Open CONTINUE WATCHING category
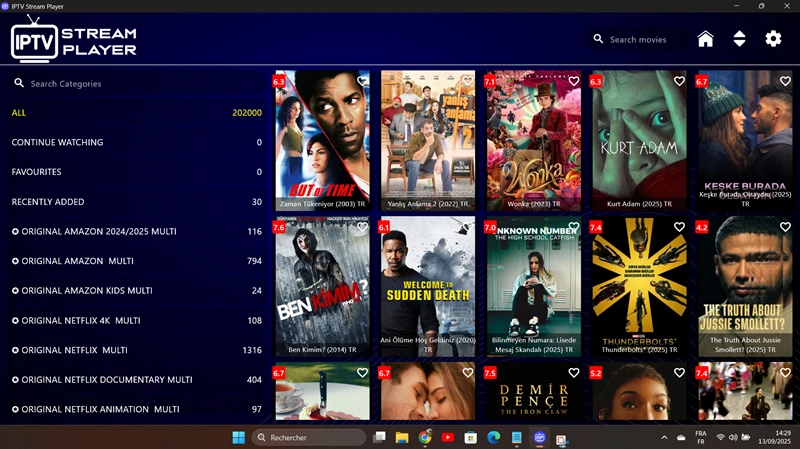This screenshot has height=449, width=800. point(137,142)
